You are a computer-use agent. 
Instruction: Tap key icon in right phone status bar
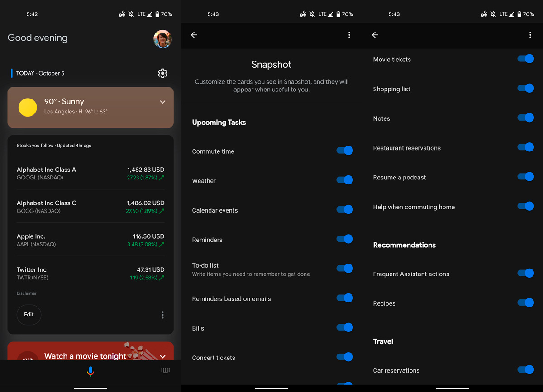coord(484,14)
